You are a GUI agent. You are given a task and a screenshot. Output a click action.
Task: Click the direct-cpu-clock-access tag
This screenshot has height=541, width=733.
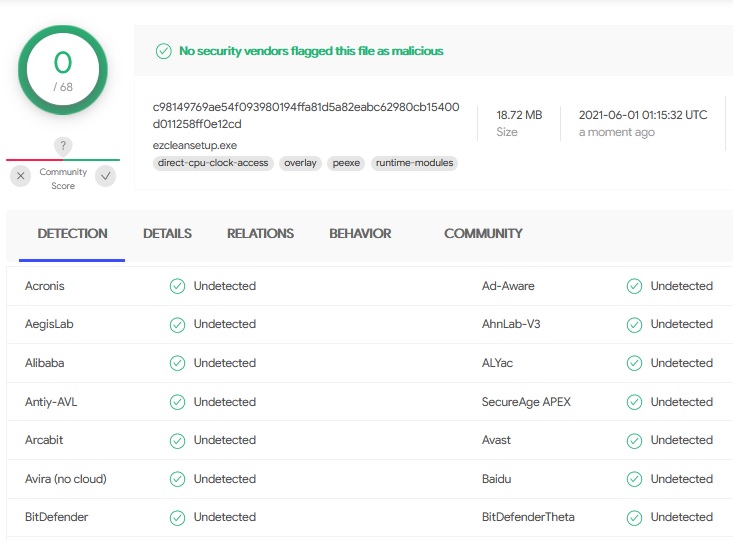coord(213,163)
